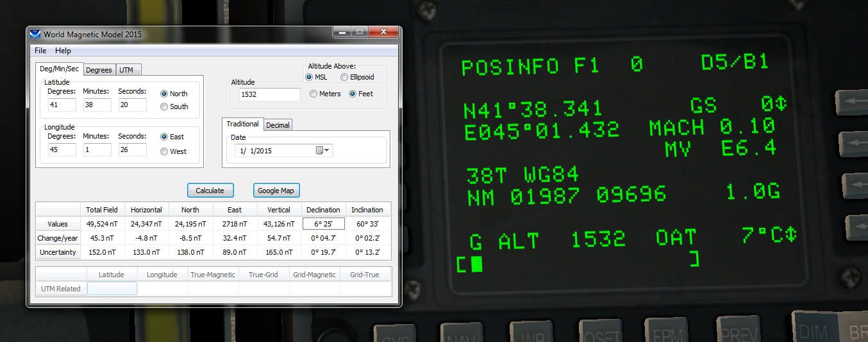Open the date picker calendar dropdown

(323, 151)
